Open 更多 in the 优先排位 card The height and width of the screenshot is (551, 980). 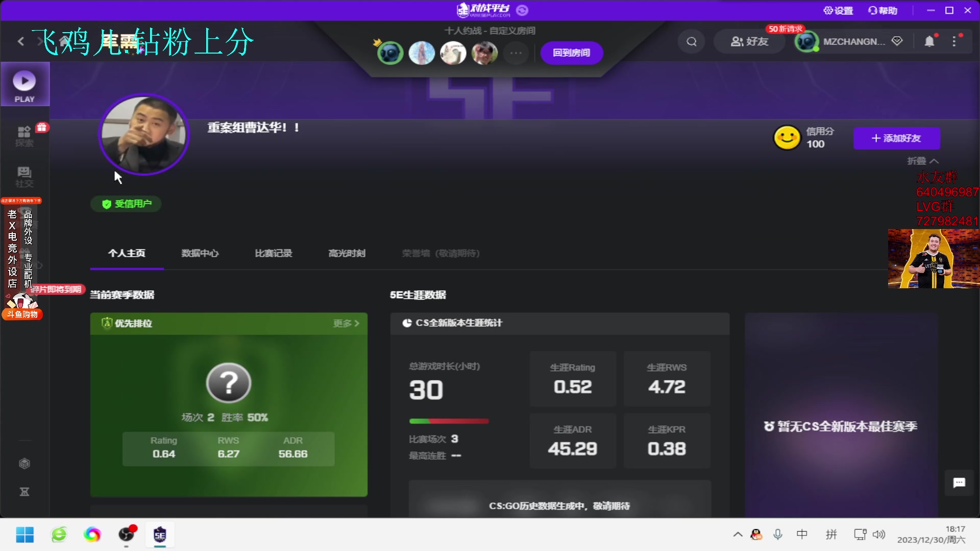click(x=346, y=323)
